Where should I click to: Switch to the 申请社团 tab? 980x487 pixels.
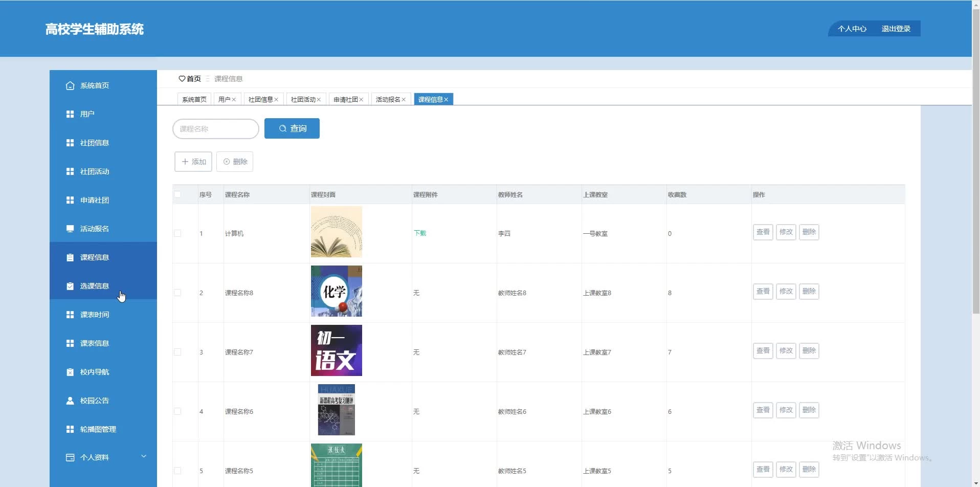point(345,100)
